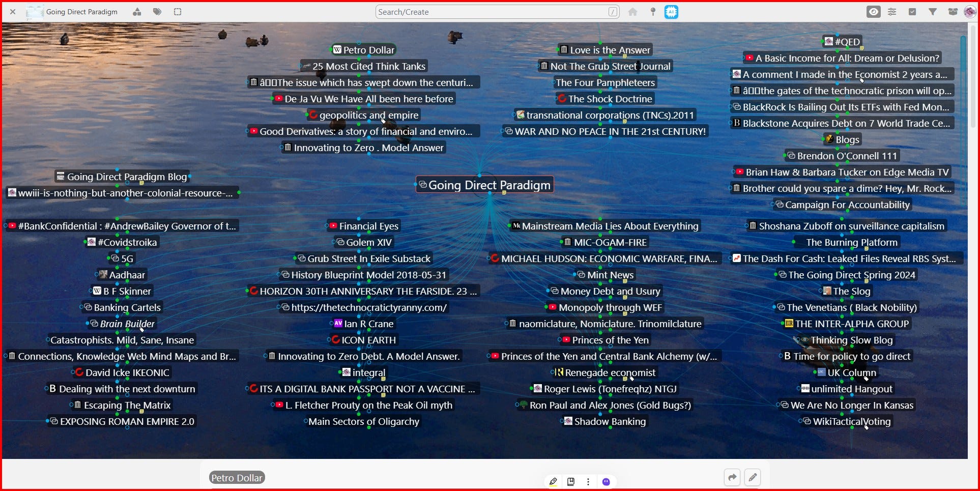Click the purple face icon in notes bar

tap(606, 481)
